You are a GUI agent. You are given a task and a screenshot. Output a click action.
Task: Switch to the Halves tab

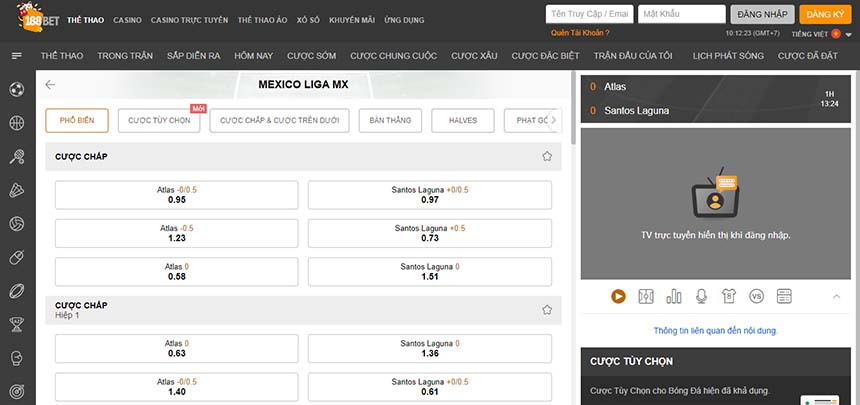coord(463,120)
